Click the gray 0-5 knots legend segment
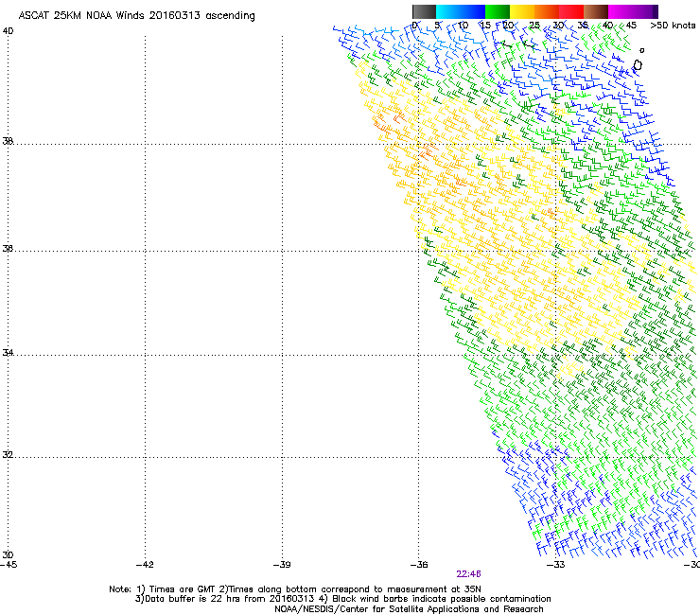Screen dimensions: 700x615 (424, 11)
